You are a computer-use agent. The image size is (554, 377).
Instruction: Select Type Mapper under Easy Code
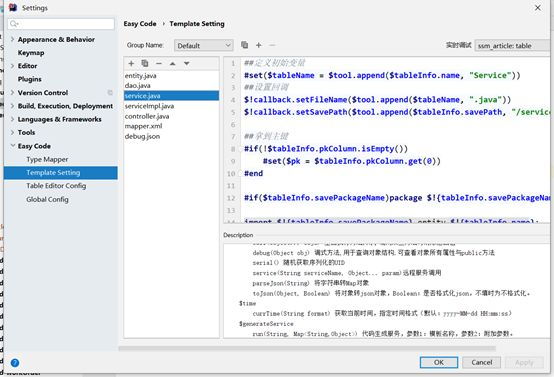(47, 159)
